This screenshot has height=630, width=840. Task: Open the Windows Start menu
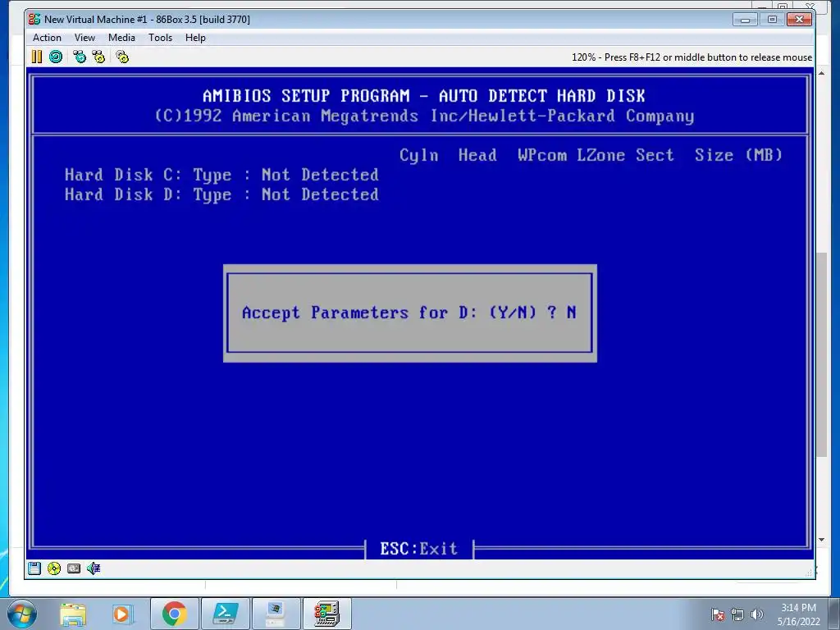click(x=22, y=614)
